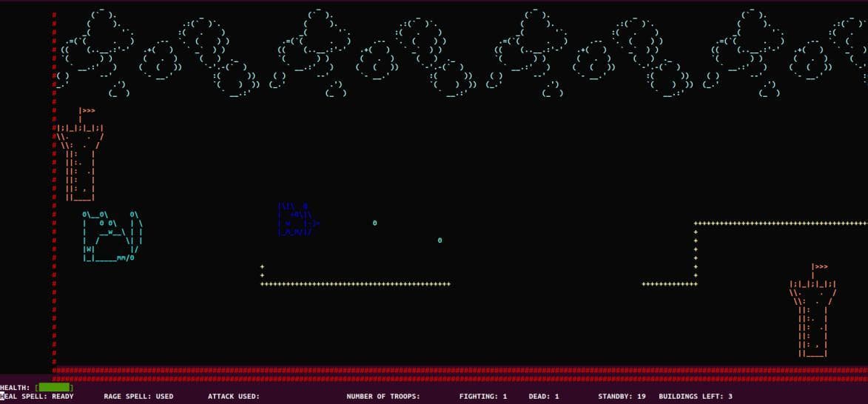The height and width of the screenshot is (404, 868).
Task: Click the long yellow wall below the king
Action: point(355,284)
